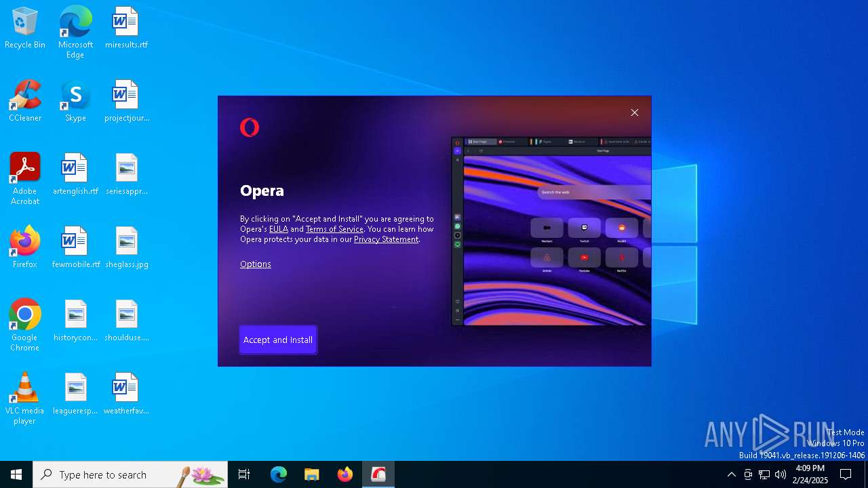Select the CCleaner desktop shortcut
The image size is (868, 488).
click(x=25, y=102)
